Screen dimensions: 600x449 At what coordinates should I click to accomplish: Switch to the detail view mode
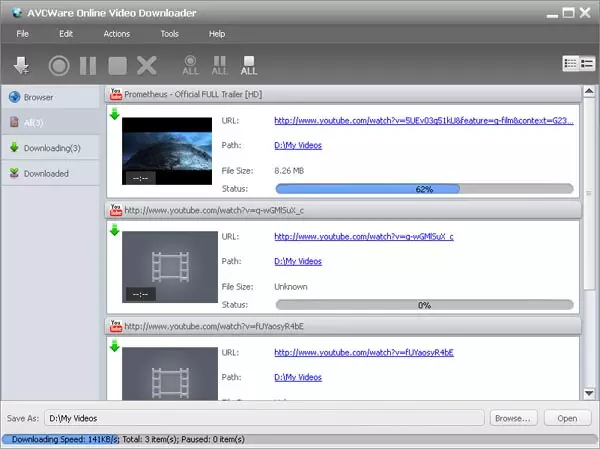point(587,64)
